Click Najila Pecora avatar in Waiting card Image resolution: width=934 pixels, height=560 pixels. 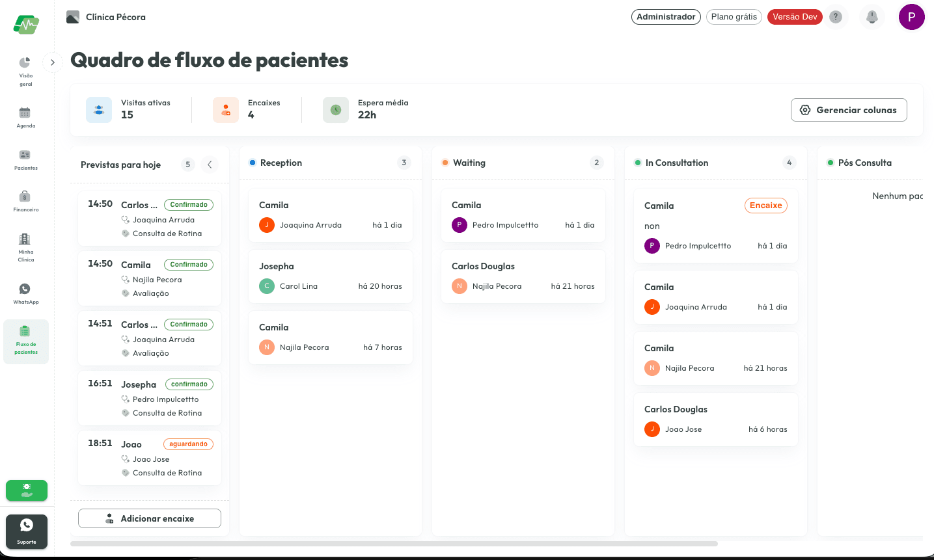[x=460, y=286]
